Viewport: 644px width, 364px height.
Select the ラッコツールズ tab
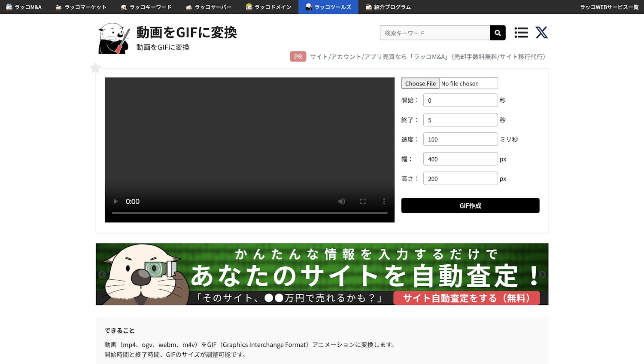(x=328, y=7)
